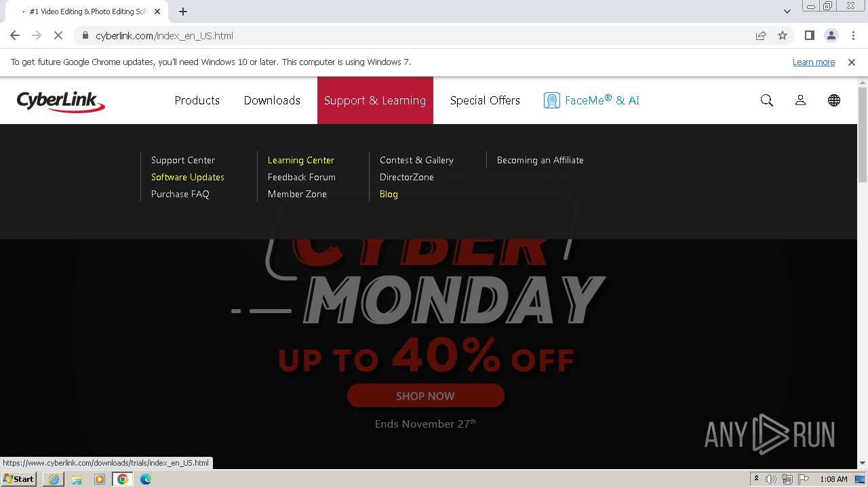This screenshot has height=488, width=868.
Task: Click Learn more about Chrome updates
Action: [814, 62]
